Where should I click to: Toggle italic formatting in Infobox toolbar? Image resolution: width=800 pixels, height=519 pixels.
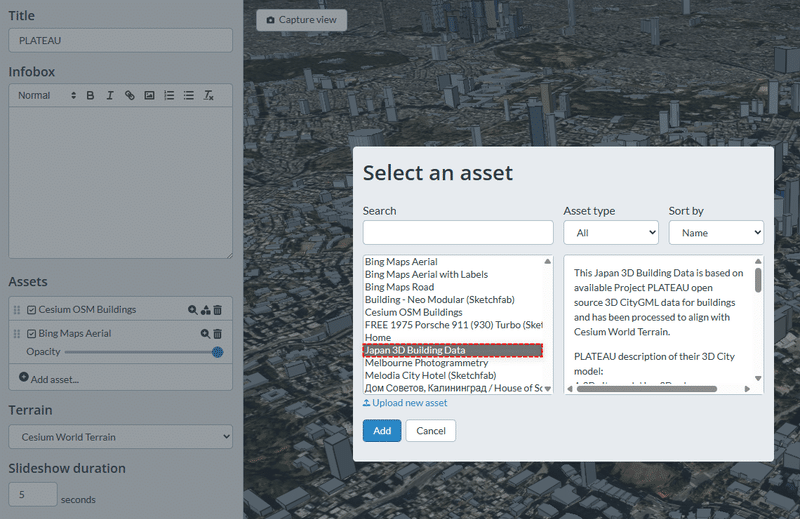click(x=109, y=96)
